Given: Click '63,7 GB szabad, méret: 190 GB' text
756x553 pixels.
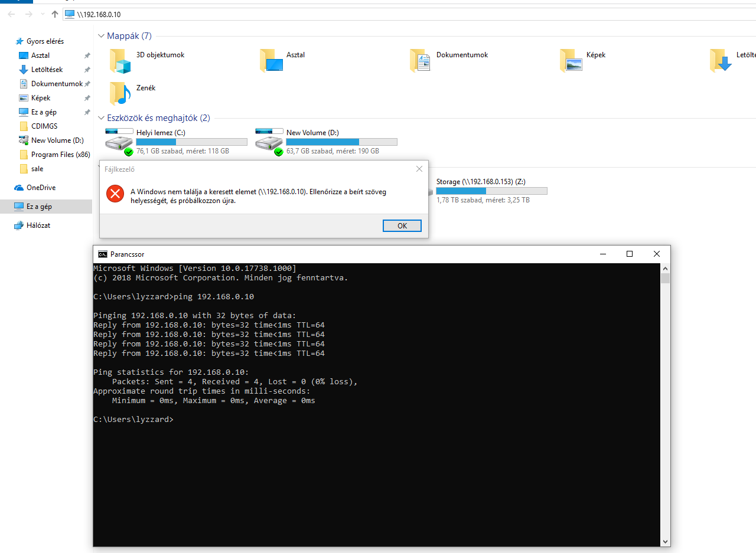Looking at the screenshot, I should (333, 151).
